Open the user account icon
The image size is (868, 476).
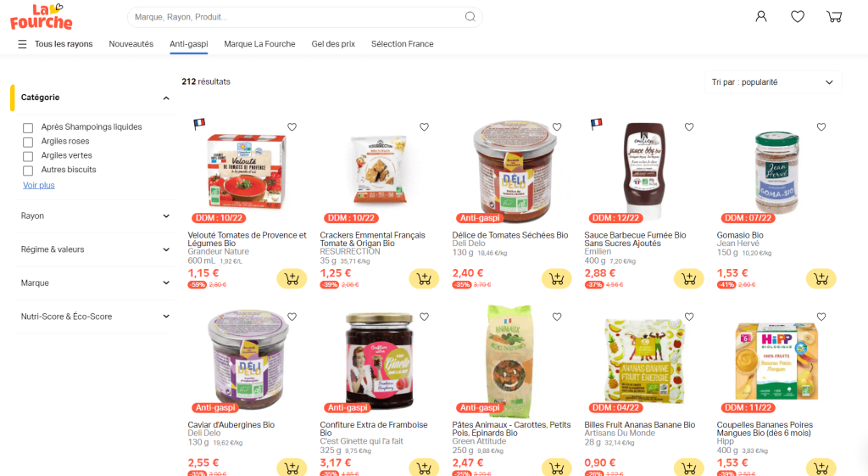coord(761,17)
